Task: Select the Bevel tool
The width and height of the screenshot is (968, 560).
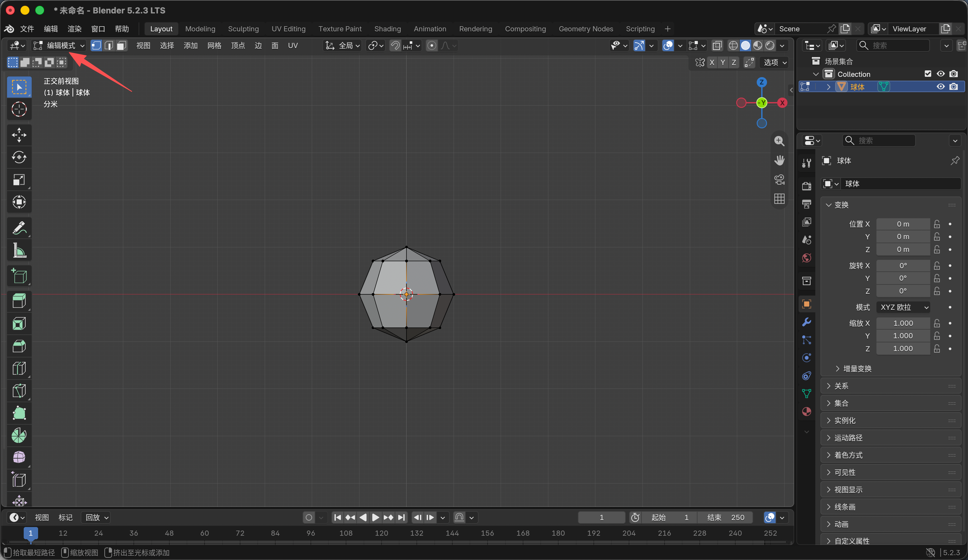Action: [19, 346]
